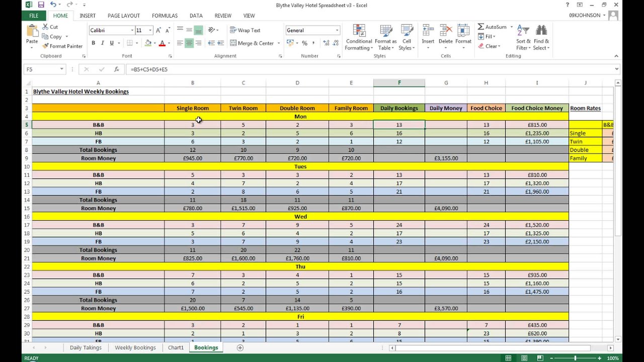Click the Insert cells icon

[428, 30]
